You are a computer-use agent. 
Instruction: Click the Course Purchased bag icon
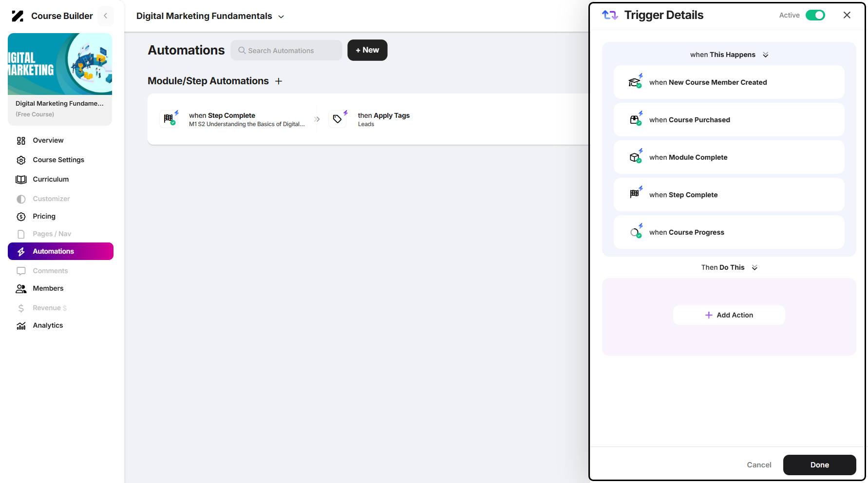(x=635, y=120)
